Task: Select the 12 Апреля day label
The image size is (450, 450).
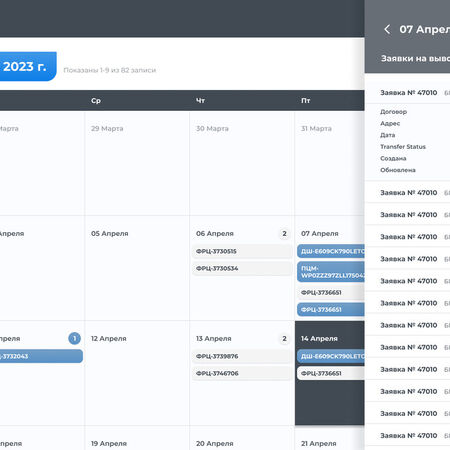Action: point(109,338)
